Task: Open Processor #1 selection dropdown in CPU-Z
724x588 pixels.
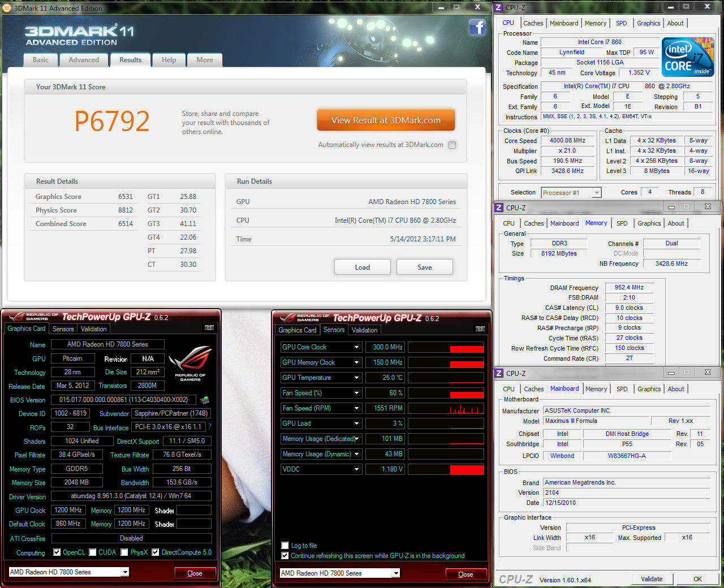Action: [597, 193]
